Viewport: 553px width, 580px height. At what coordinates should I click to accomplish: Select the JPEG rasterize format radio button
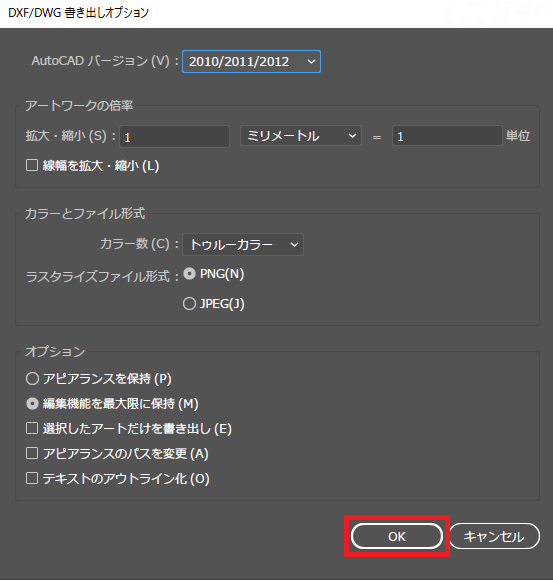point(189,304)
